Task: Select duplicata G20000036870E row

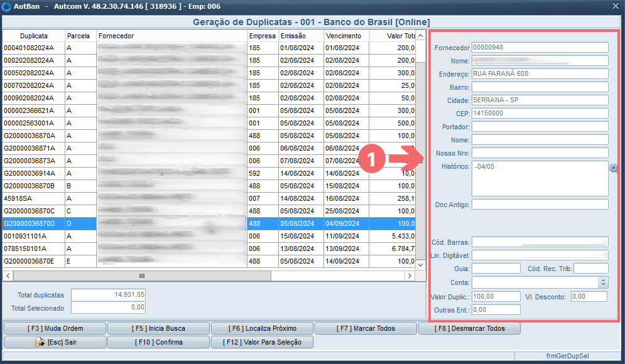Action: coord(209,261)
